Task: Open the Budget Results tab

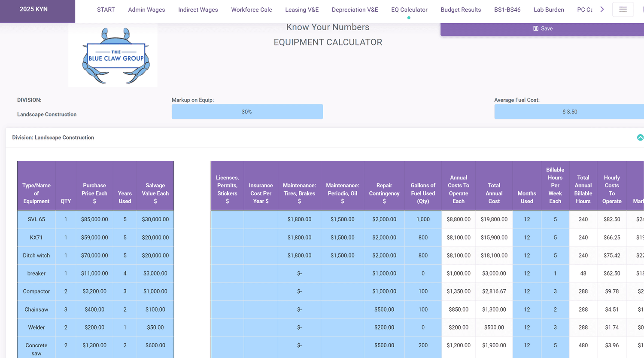Action: click(x=461, y=10)
